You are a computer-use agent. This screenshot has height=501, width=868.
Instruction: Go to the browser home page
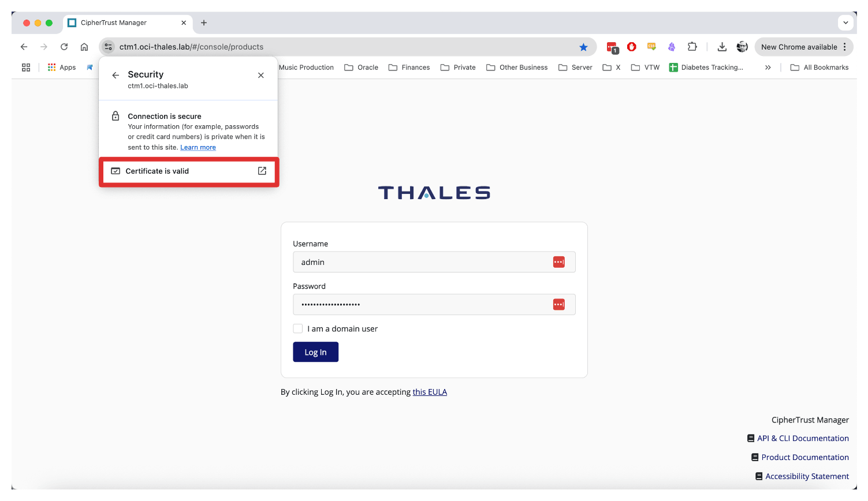pyautogui.click(x=84, y=47)
